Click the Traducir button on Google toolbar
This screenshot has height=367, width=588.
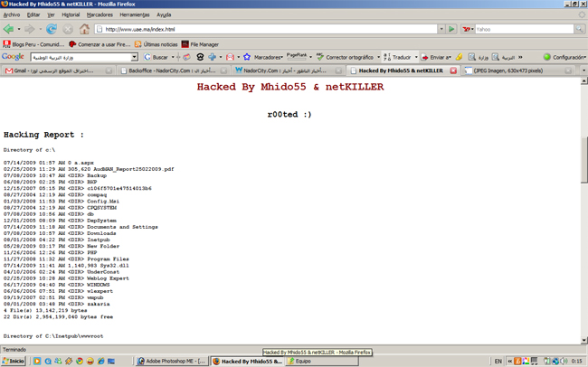click(x=398, y=57)
